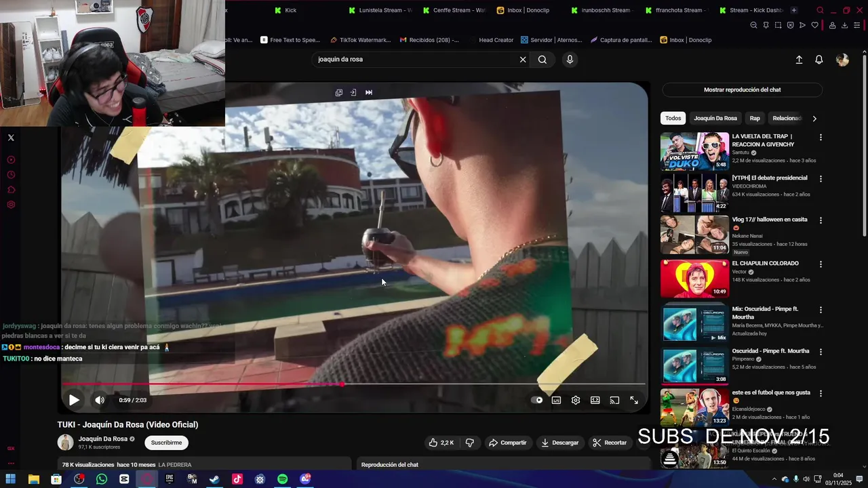Run the search with the magnifier button

(542, 60)
